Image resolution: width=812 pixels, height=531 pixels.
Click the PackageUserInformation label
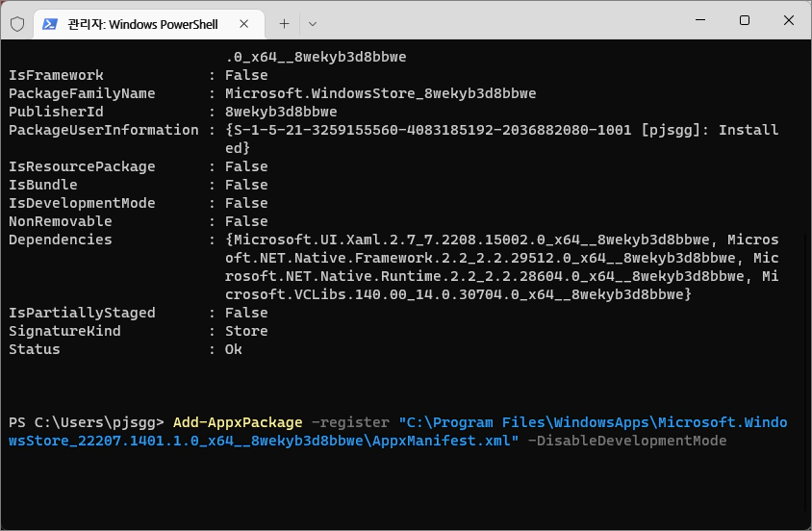click(x=104, y=130)
